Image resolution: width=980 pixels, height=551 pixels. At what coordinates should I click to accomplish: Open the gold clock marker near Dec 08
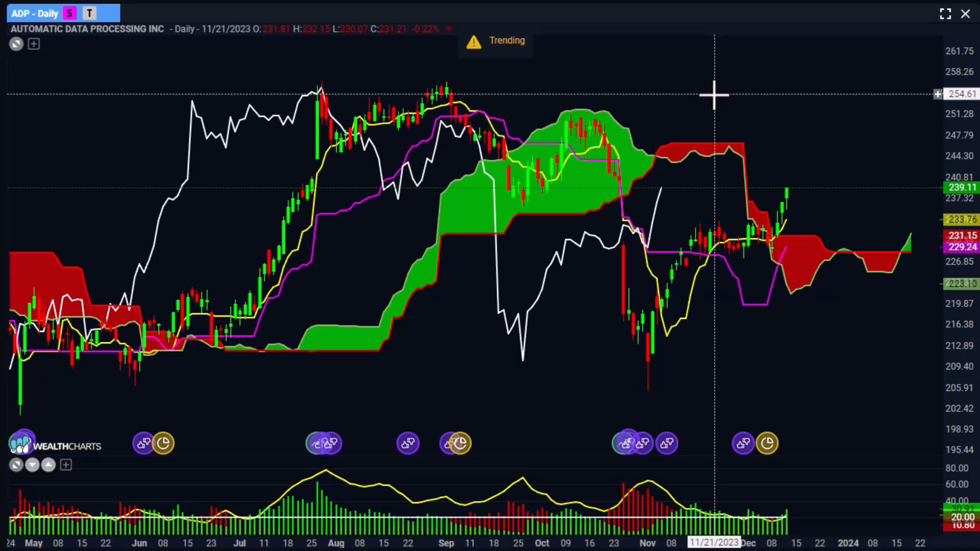pos(767,443)
